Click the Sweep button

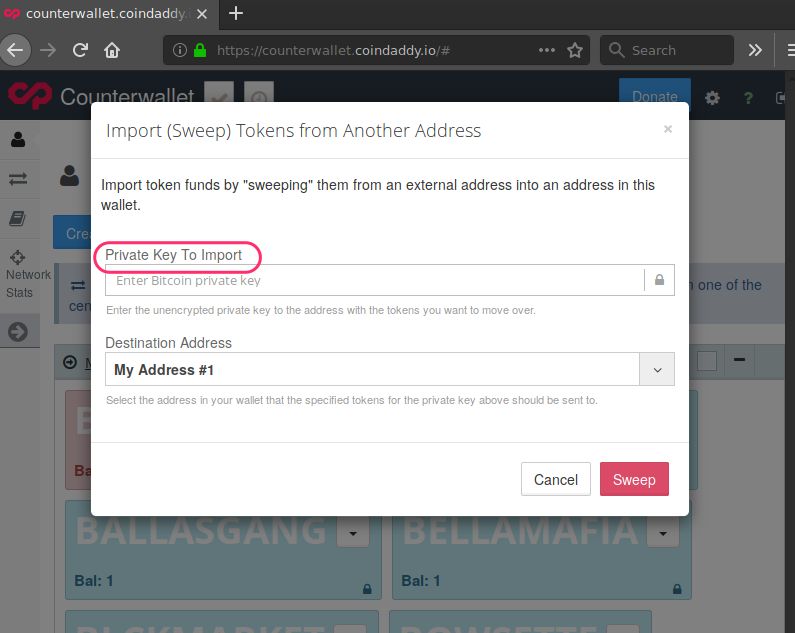coord(634,479)
